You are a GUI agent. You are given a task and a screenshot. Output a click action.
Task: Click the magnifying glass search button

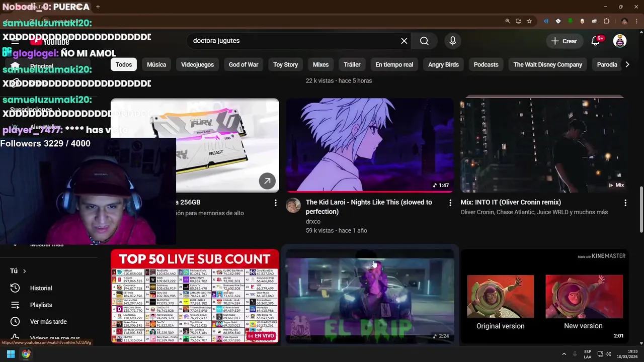click(x=424, y=41)
